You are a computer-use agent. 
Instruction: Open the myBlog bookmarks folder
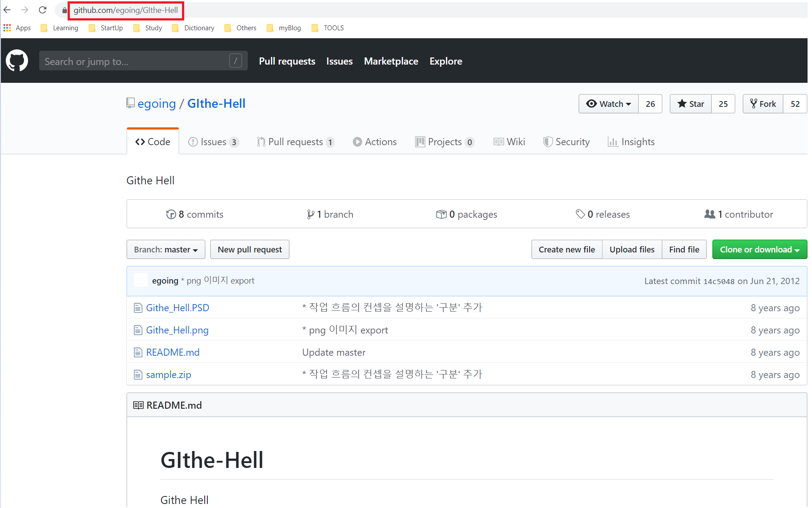(284, 28)
